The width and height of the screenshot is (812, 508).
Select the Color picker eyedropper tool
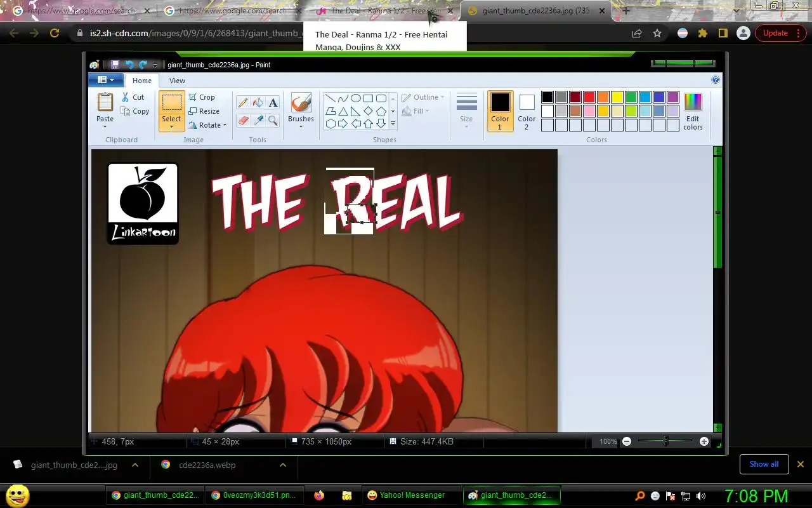tap(258, 120)
